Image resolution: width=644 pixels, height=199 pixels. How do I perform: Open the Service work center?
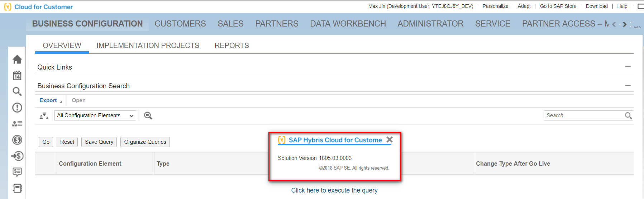(x=493, y=24)
